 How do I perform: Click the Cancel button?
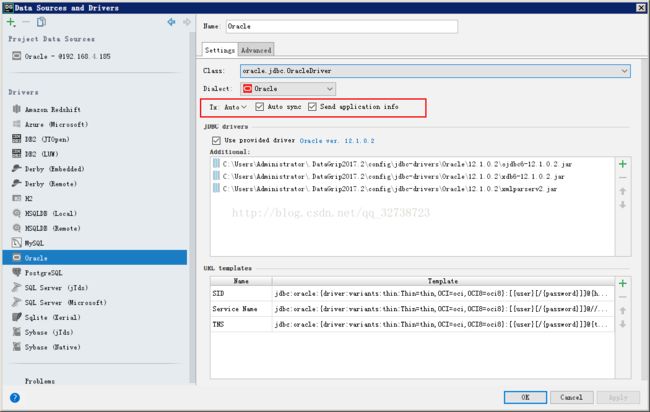pyautogui.click(x=572, y=397)
